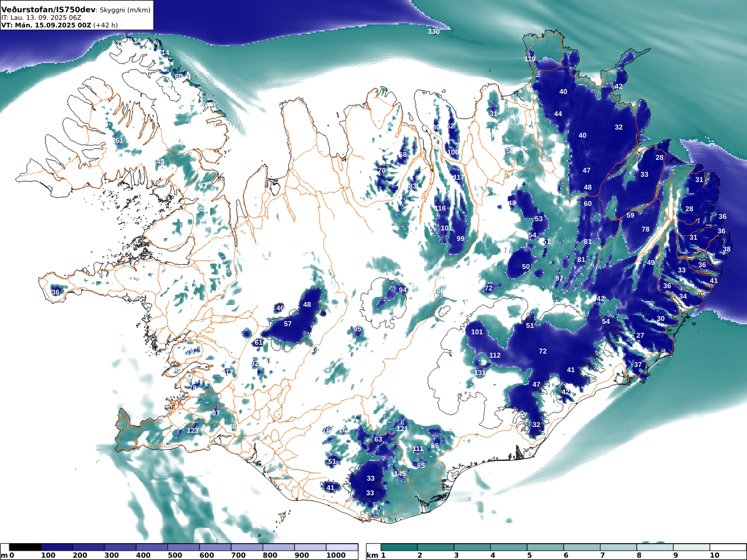Click visibility value 95 in central highlands
This screenshot has height=560, width=747.
pos(357,329)
